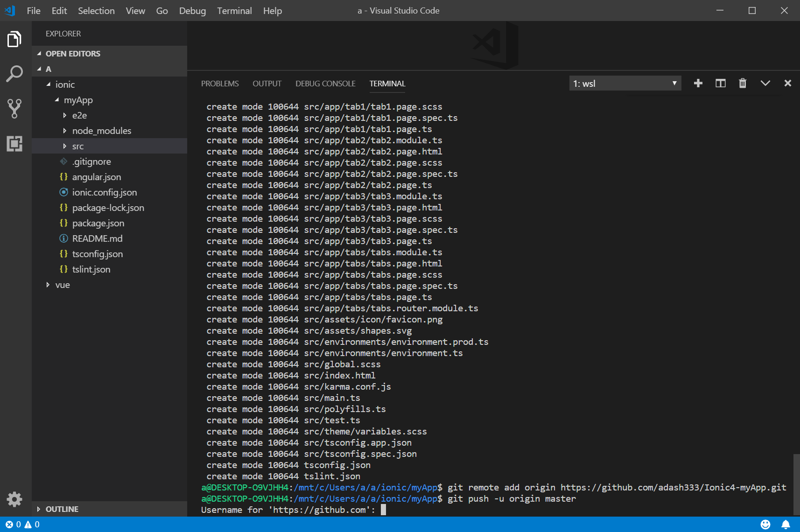
Task: Kill terminal using trash icon
Action: click(743, 84)
